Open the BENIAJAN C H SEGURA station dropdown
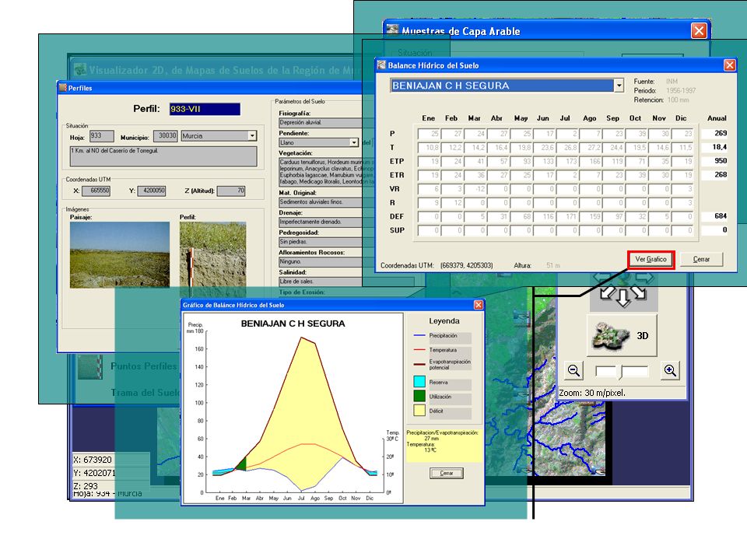Screen dimensions: 747x560 619,86
